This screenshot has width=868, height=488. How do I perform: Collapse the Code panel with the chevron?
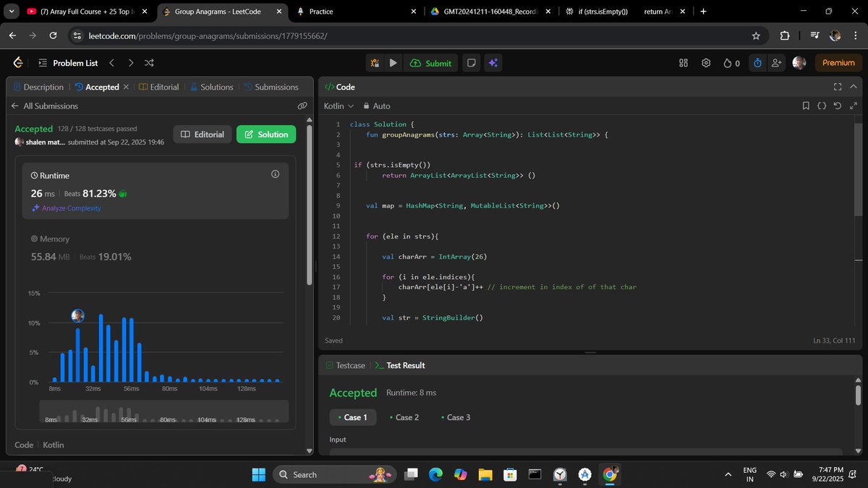pyautogui.click(x=854, y=87)
